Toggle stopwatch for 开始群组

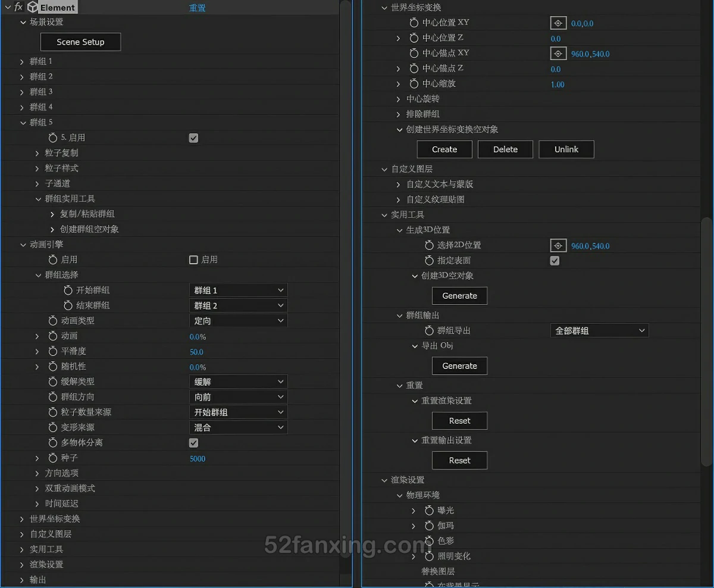click(x=68, y=290)
